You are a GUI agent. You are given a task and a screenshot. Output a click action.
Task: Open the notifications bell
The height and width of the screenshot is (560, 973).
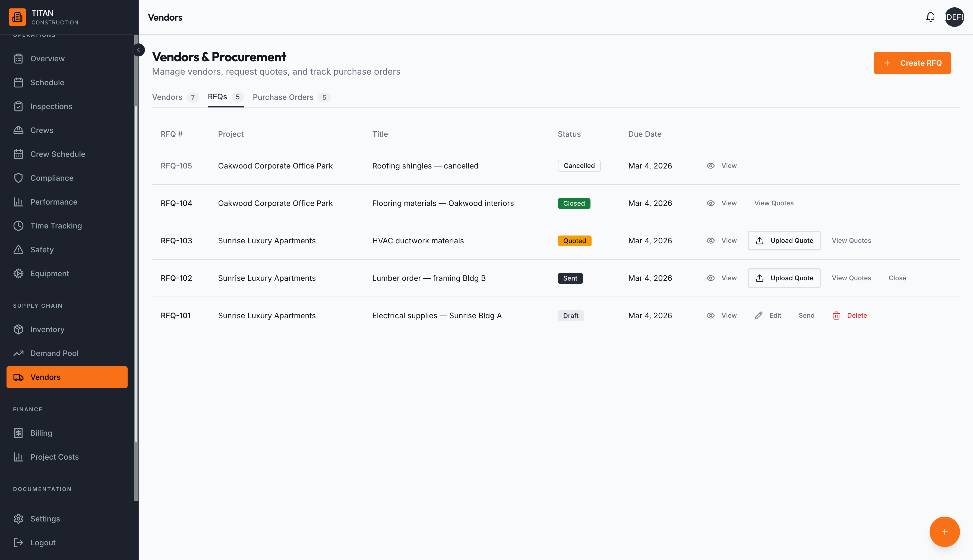[930, 17]
